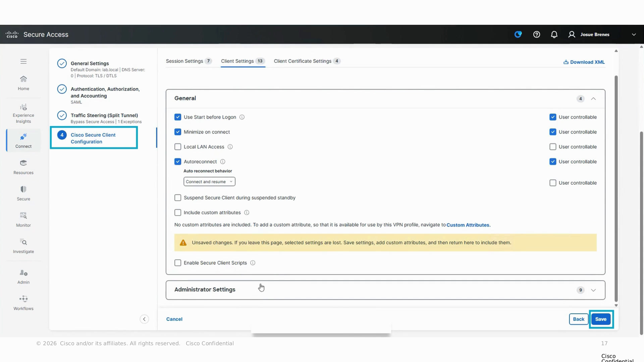Open Resources in the sidebar
The image size is (644, 362).
click(23, 167)
